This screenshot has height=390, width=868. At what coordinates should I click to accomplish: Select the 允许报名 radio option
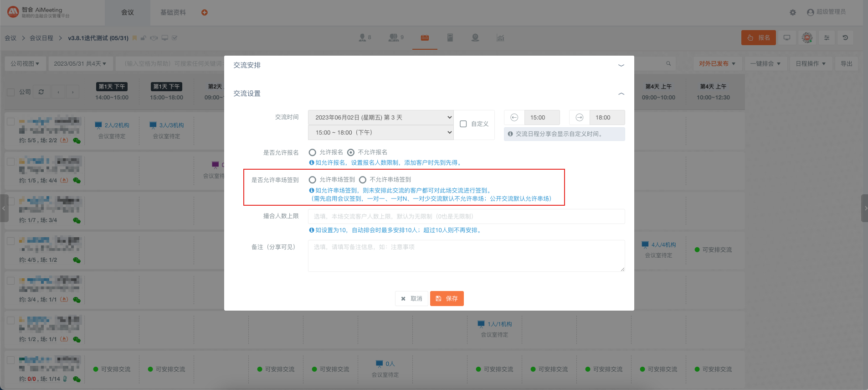point(313,152)
